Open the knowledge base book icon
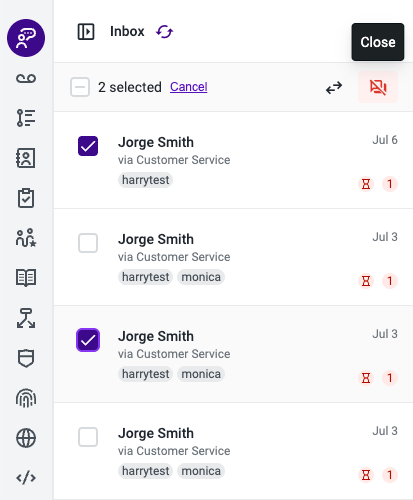413x500 pixels. coord(26,278)
